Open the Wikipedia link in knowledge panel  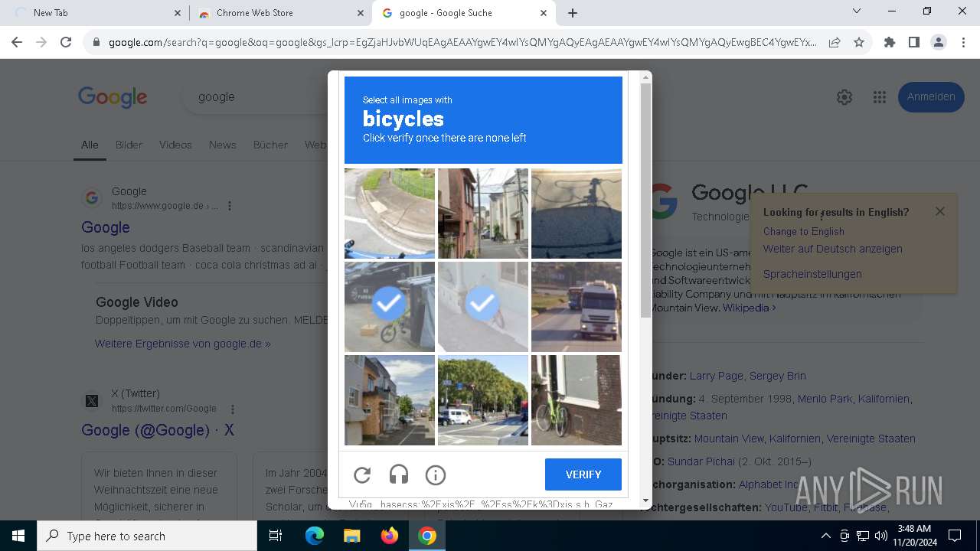point(750,308)
